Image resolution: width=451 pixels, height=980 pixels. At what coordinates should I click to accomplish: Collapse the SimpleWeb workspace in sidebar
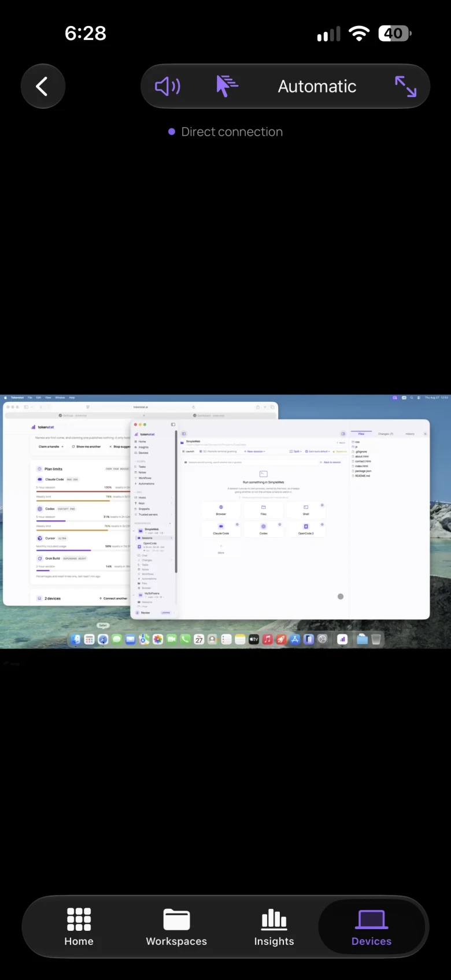134,531
